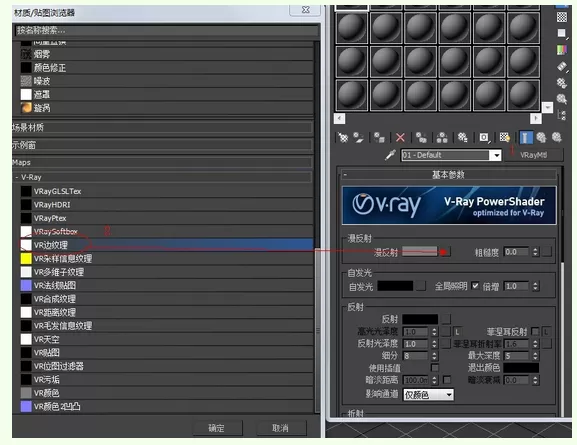Screen dimensions: 577x445
Task: Open the 自发光 black color swatch
Action: (396, 286)
